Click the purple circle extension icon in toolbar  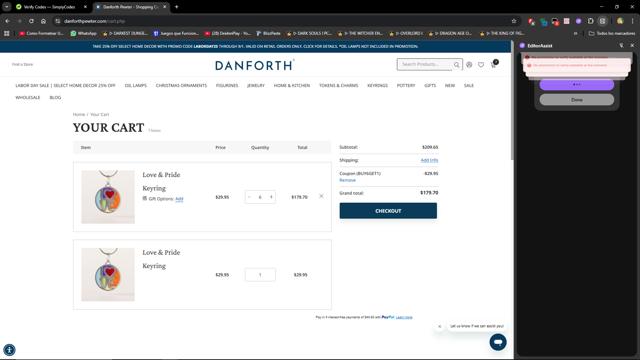point(578,21)
